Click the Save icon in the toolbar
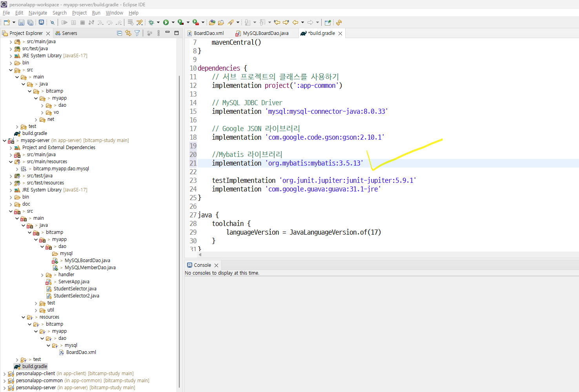The image size is (579, 392). coord(21,22)
